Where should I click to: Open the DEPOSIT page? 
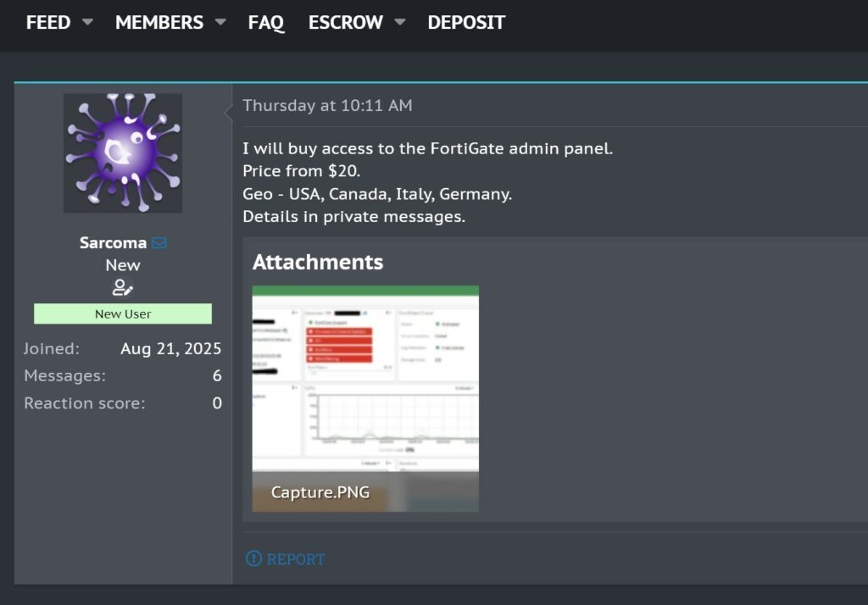(x=466, y=23)
